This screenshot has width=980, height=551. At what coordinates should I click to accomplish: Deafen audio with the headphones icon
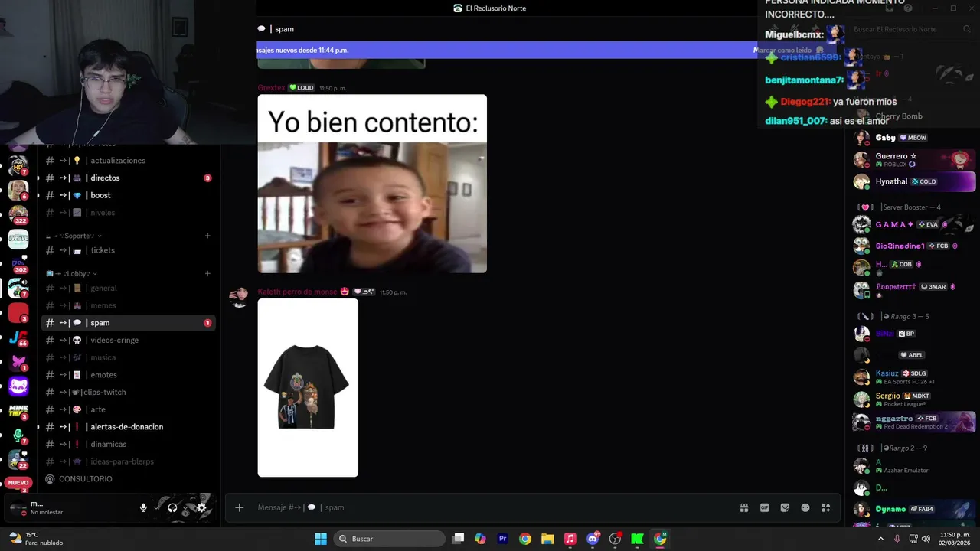[172, 507]
